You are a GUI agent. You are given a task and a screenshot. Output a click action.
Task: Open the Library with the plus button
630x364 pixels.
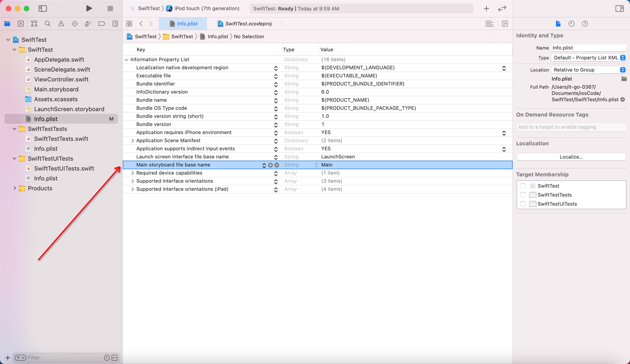486,9
